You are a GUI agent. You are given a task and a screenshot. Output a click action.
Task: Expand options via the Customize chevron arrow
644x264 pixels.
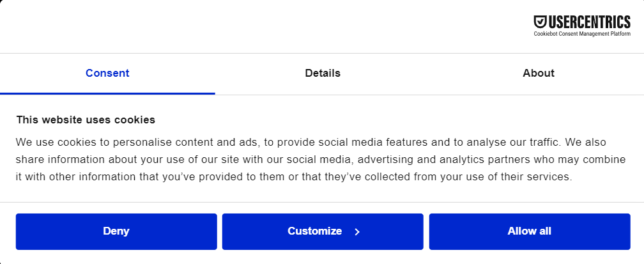click(x=357, y=231)
